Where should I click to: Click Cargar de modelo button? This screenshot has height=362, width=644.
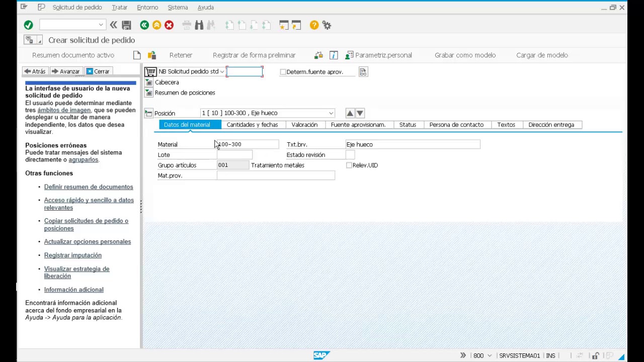click(542, 55)
